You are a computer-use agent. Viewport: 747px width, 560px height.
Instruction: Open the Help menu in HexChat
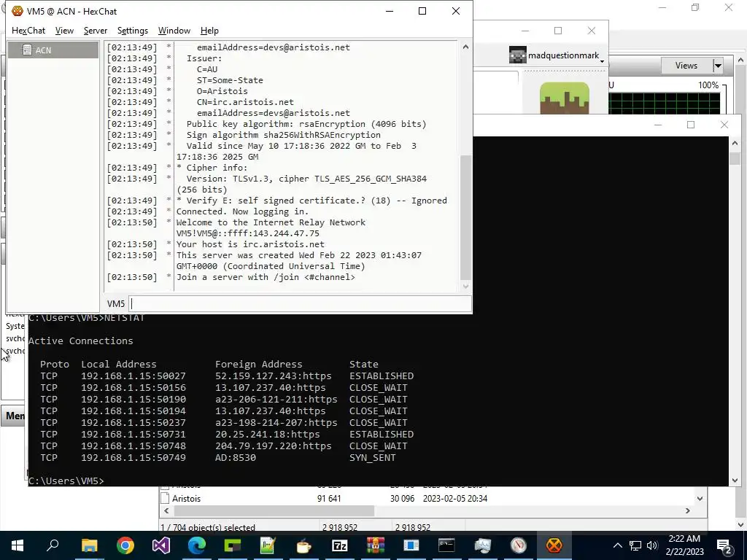209,31
